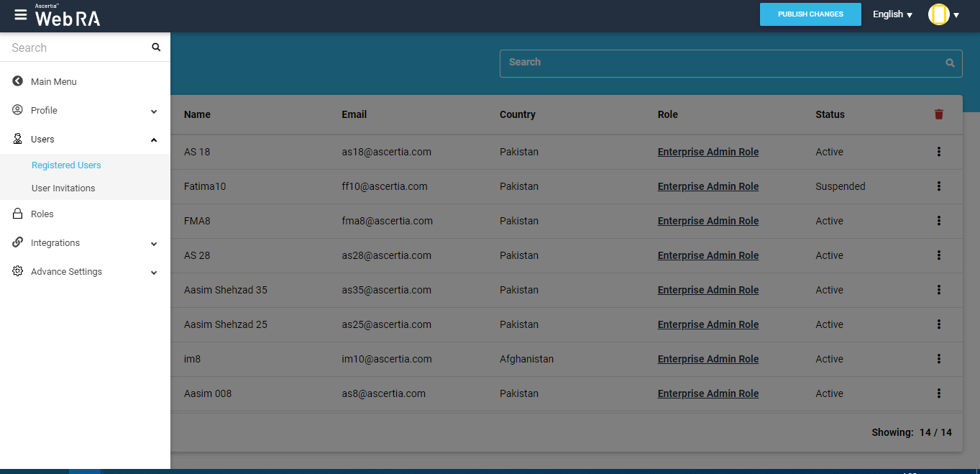The height and width of the screenshot is (474, 980).
Task: Open actions menu for Aasim 008 row
Action: pyautogui.click(x=938, y=393)
